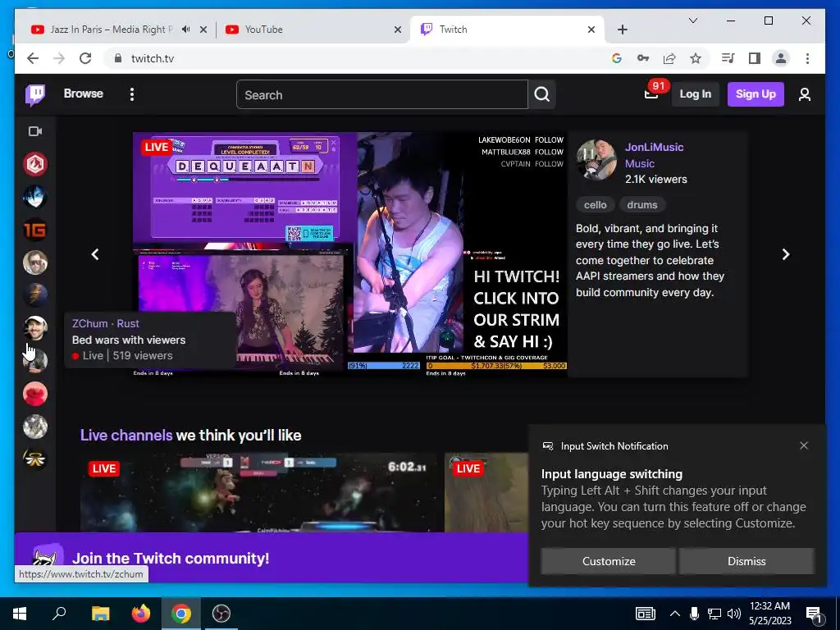840x630 pixels.
Task: Switch to the YouTube tab
Action: [312, 30]
